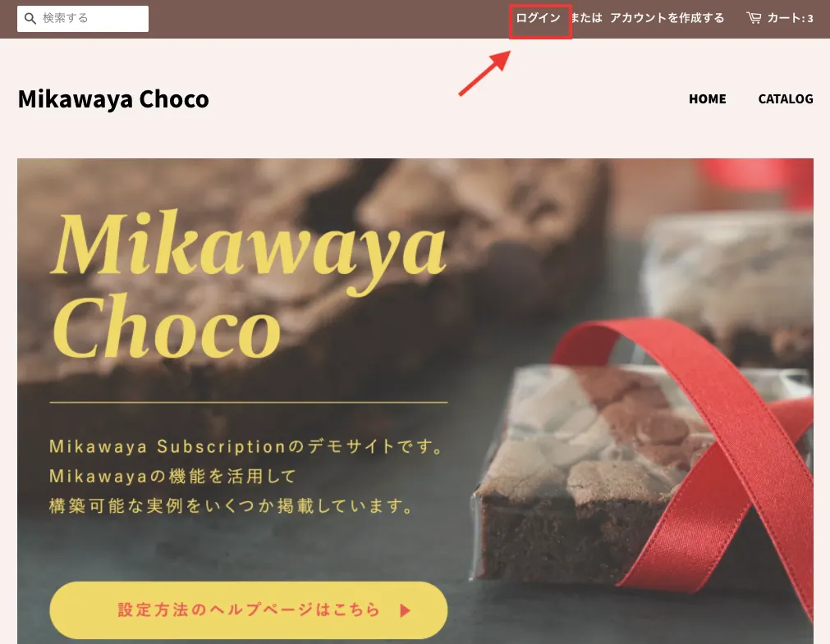The width and height of the screenshot is (830, 644).
Task: Click the magnifying glass search icon
Action: (30, 19)
